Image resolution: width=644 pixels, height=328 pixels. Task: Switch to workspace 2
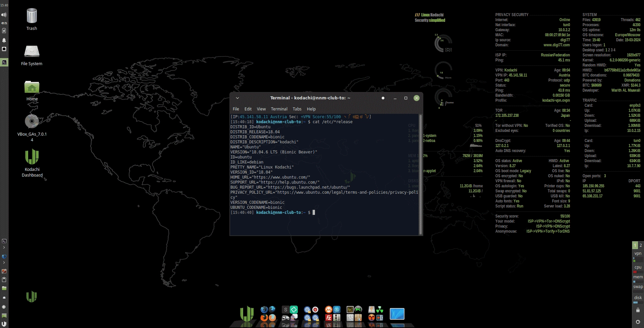click(x=641, y=245)
